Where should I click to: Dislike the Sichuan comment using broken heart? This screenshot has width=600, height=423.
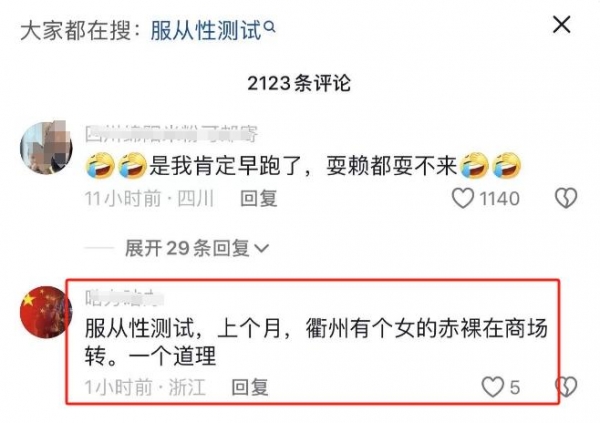click(566, 198)
